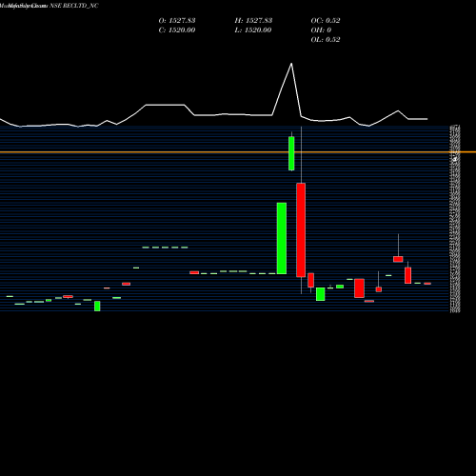The width and height of the screenshot is (476, 476).
Task: Click the high price value H: 1527.83
Action: pyautogui.click(x=253, y=21)
